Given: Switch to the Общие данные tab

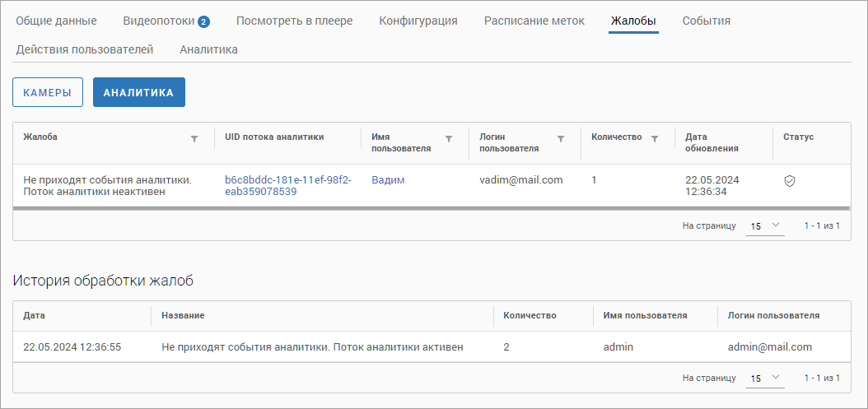Looking at the screenshot, I should (x=56, y=21).
